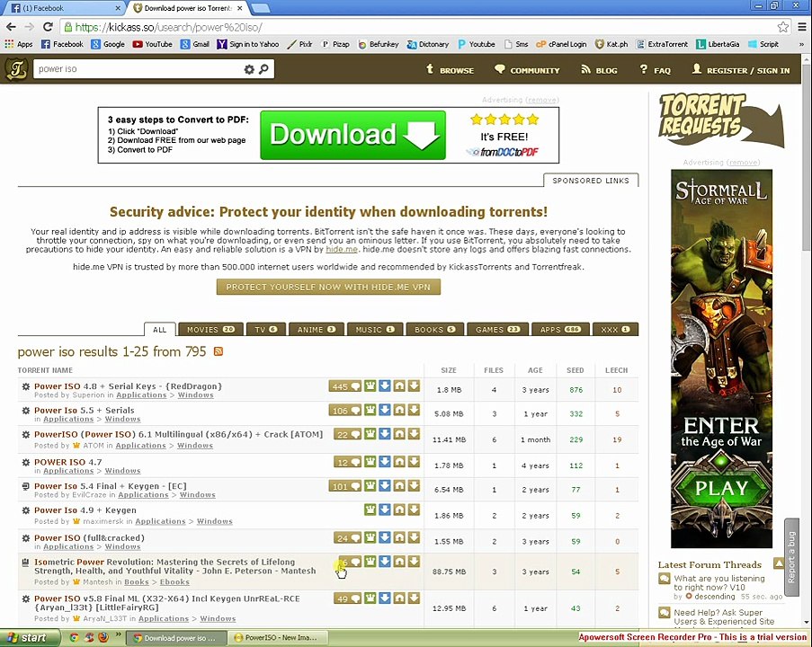The width and height of the screenshot is (812, 647).
Task: Open the Windows Start button
Action: [x=28, y=638]
